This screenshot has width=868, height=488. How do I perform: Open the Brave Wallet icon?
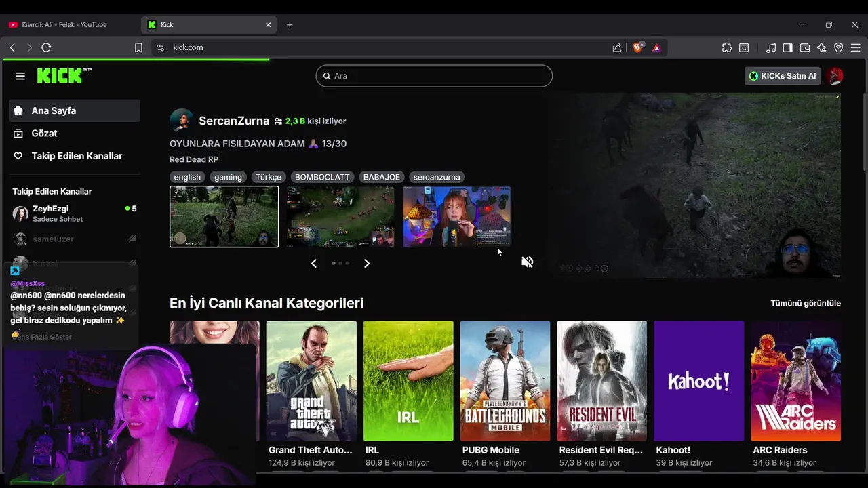805,47
